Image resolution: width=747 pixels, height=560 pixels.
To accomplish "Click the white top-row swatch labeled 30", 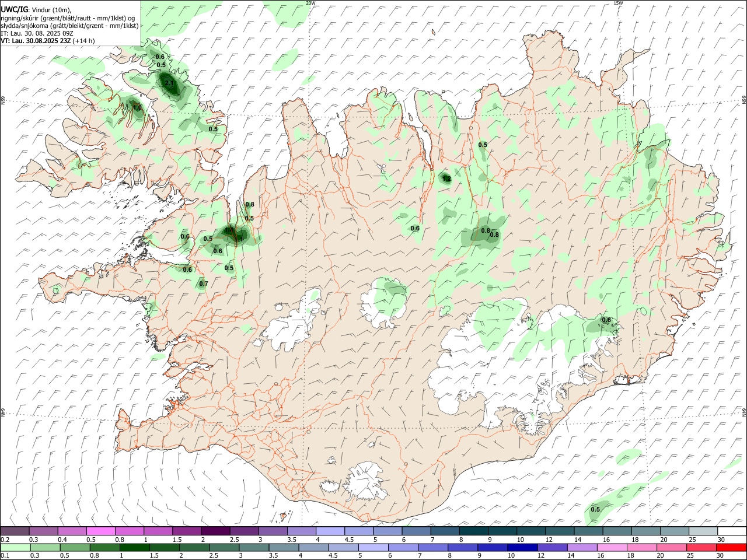I will pyautogui.click(x=732, y=531).
